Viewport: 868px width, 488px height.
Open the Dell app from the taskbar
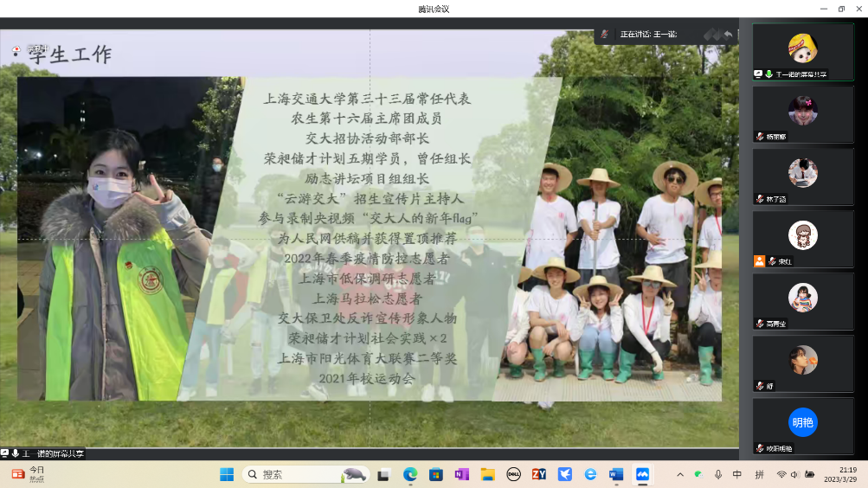(x=513, y=474)
